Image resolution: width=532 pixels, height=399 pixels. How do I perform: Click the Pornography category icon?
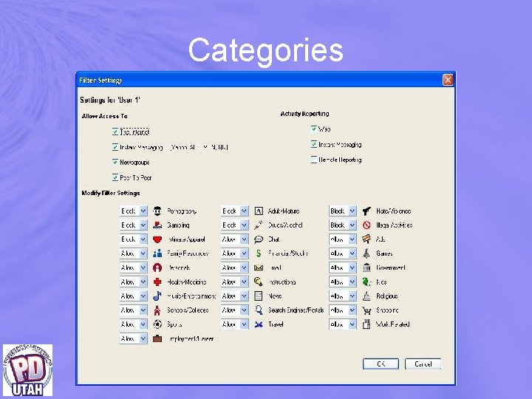tap(157, 211)
